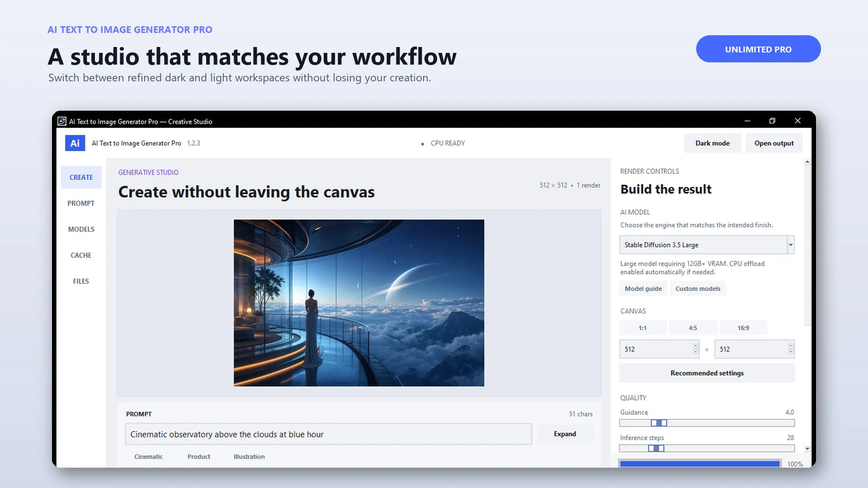Switch to Dark mode
This screenshot has width=868, height=488.
click(712, 143)
